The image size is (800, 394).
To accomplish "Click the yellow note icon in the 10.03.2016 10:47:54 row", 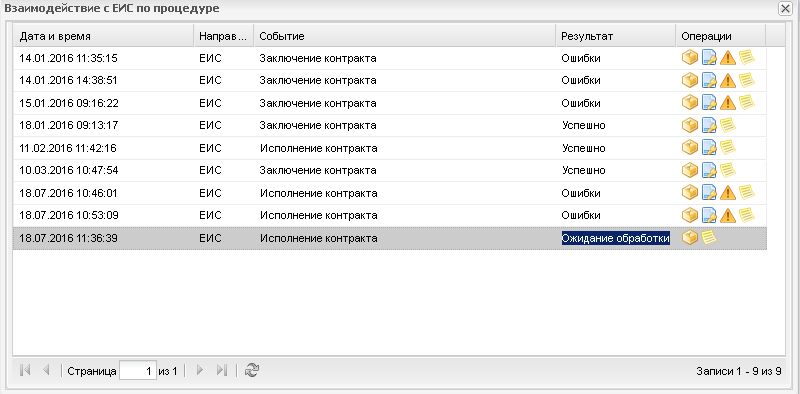I will pyautogui.click(x=728, y=169).
